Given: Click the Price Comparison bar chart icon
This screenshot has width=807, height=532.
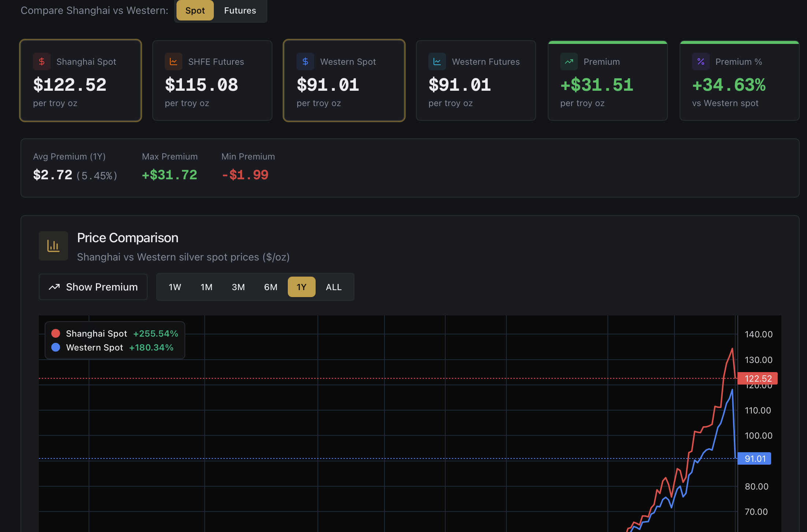Looking at the screenshot, I should [53, 246].
